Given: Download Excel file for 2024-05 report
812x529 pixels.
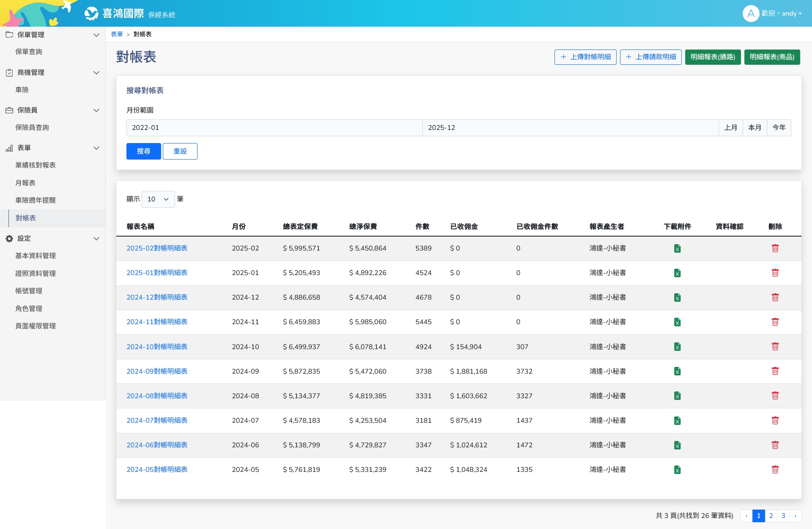Looking at the screenshot, I should click(x=677, y=470).
